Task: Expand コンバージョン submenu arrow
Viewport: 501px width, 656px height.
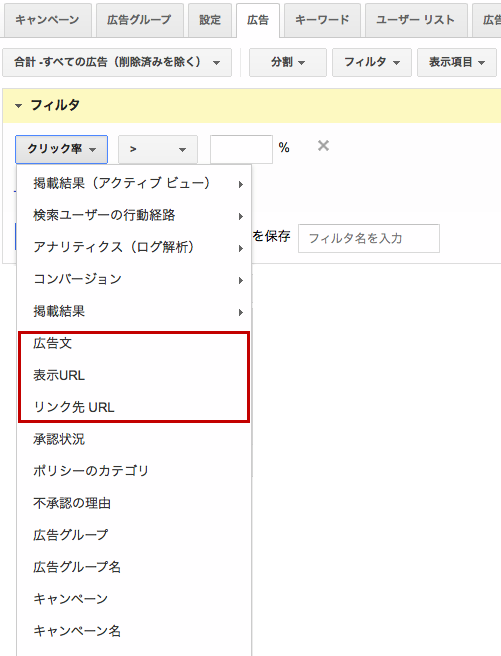Action: coord(240,280)
